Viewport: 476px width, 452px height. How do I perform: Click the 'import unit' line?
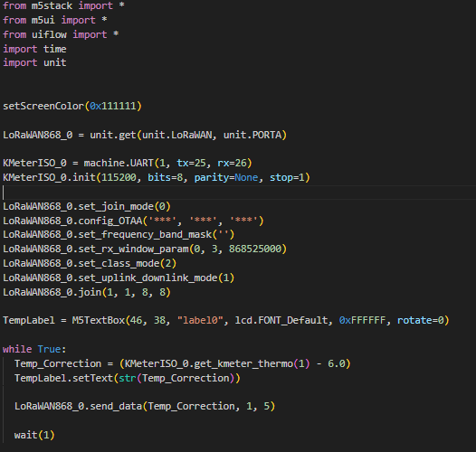click(34, 62)
